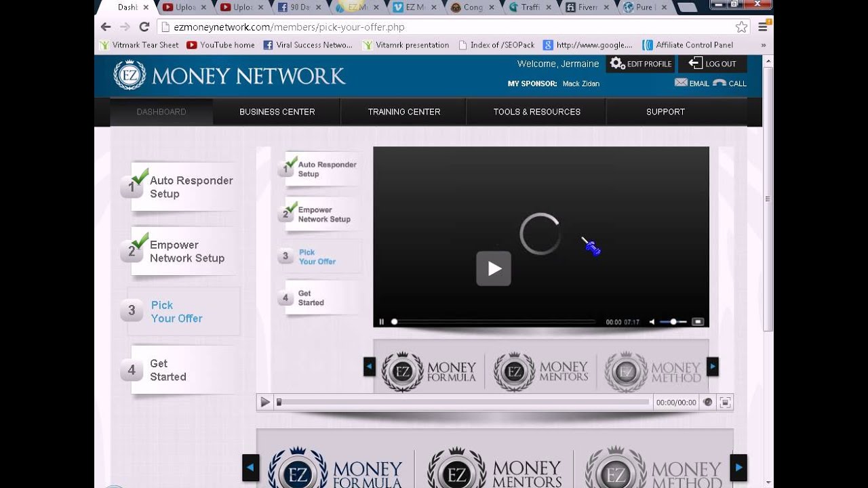Image resolution: width=868 pixels, height=488 pixels.
Task: Open Index of /SEOPack bookmark
Action: click(x=496, y=45)
